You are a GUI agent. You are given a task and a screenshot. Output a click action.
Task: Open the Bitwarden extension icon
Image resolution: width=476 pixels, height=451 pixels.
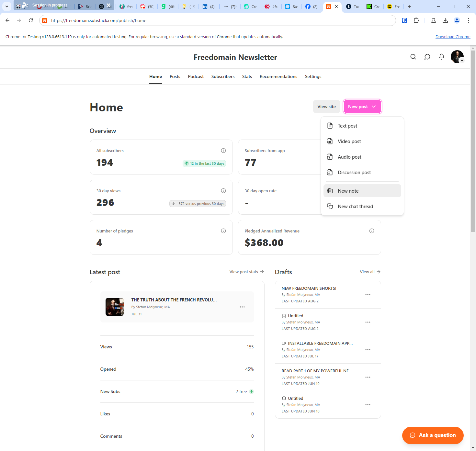tap(404, 20)
